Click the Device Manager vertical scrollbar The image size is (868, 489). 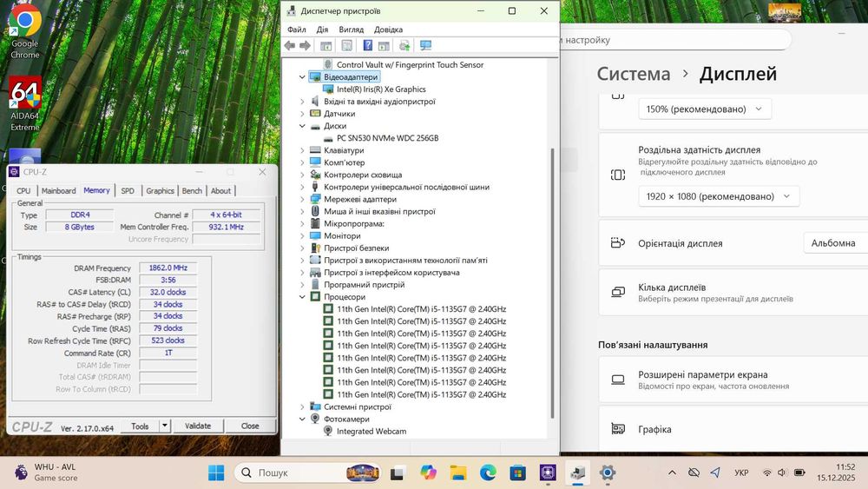coord(552,282)
